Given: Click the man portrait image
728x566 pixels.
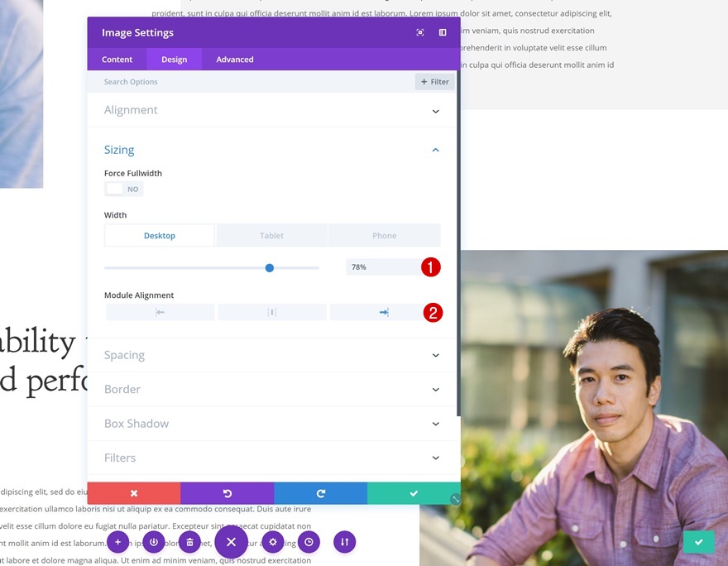Looking at the screenshot, I should (x=594, y=409).
